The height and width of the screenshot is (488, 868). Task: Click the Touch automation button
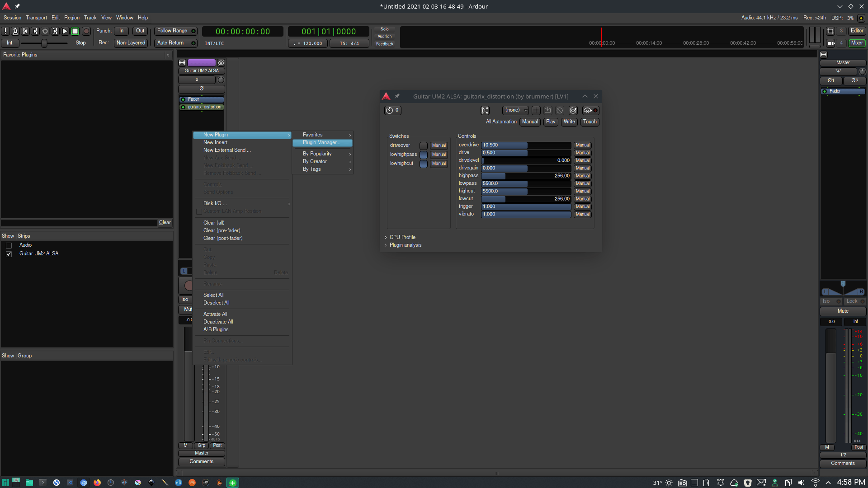590,122
